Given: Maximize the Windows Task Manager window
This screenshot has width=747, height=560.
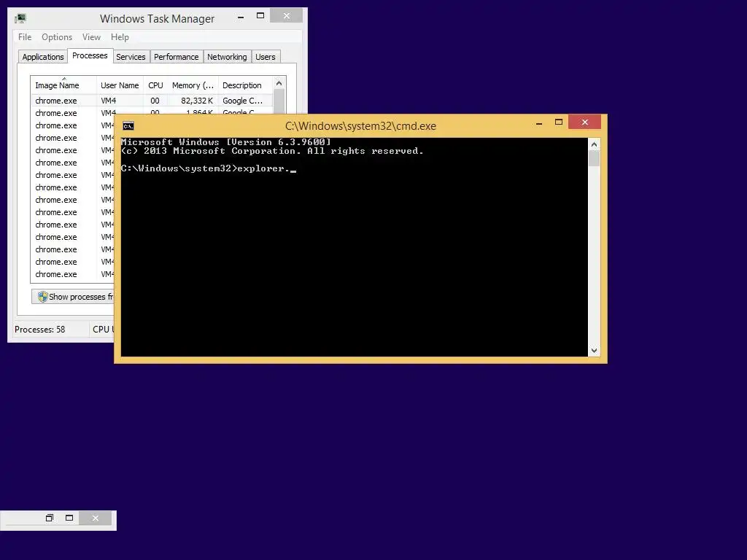Looking at the screenshot, I should pos(260,16).
